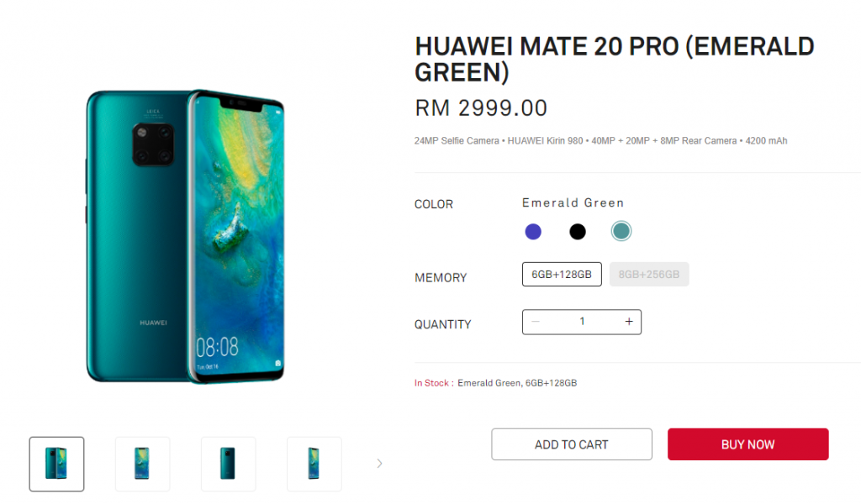Show next thumbnails with the right chevron
Image resolution: width=861 pixels, height=504 pixels.
click(379, 464)
